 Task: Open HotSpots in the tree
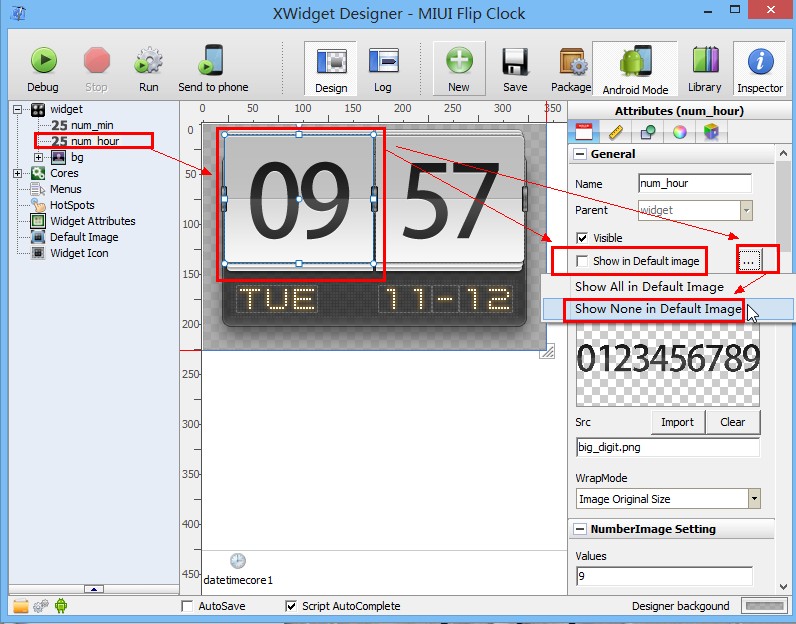(x=72, y=205)
